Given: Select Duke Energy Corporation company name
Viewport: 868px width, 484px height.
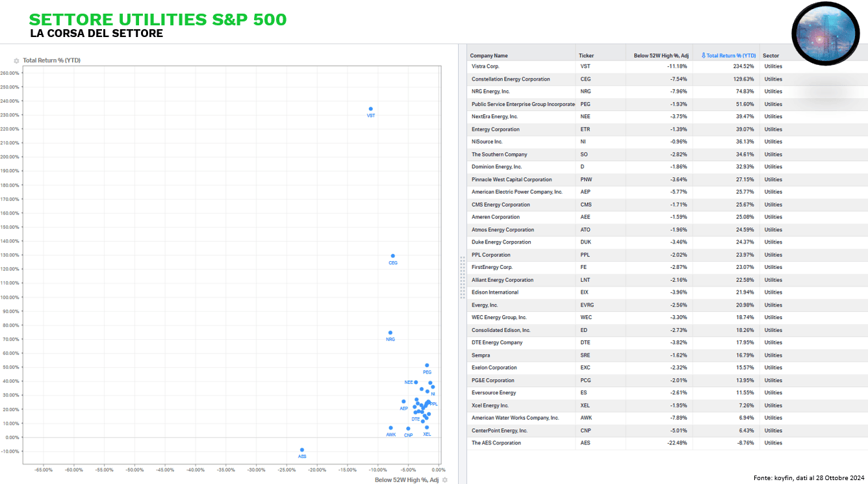Looking at the screenshot, I should [502, 242].
